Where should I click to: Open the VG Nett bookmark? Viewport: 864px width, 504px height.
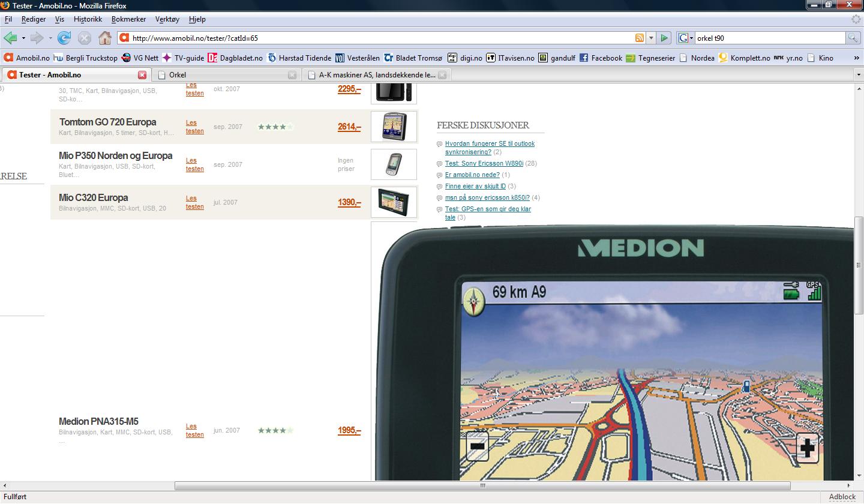[x=140, y=58]
